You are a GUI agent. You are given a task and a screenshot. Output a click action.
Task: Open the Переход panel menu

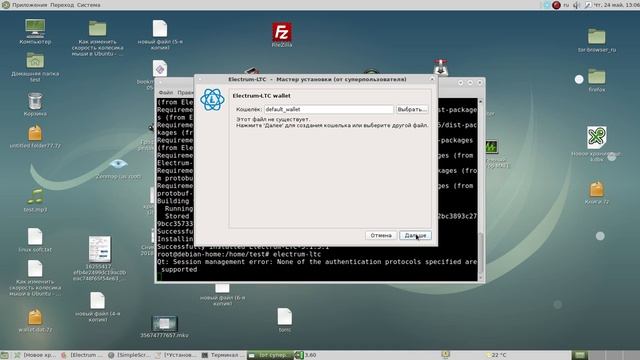[x=62, y=5]
